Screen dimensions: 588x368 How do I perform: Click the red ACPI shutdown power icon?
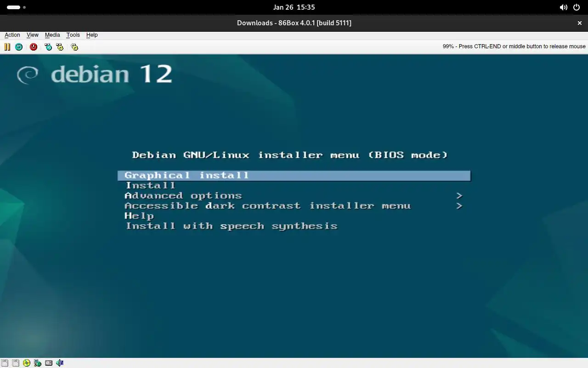click(x=34, y=47)
